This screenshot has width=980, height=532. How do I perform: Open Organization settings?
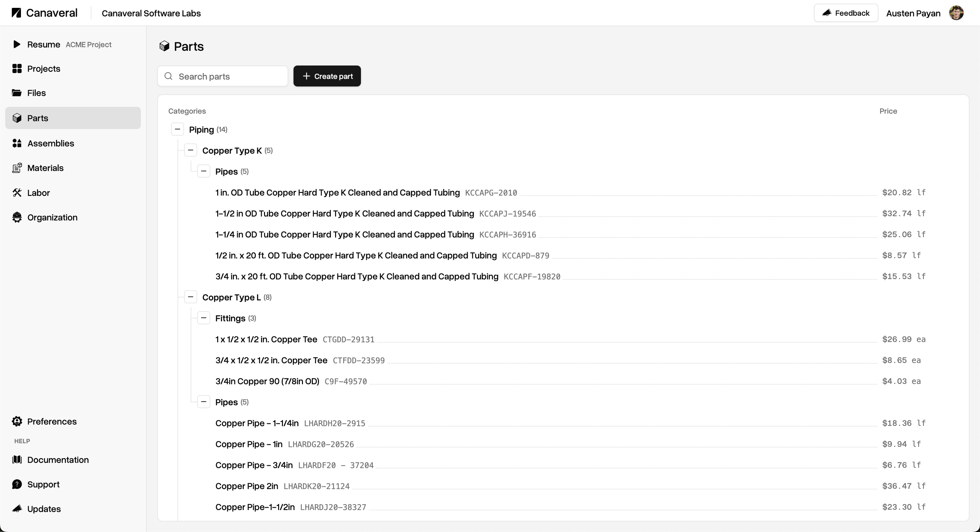point(73,217)
